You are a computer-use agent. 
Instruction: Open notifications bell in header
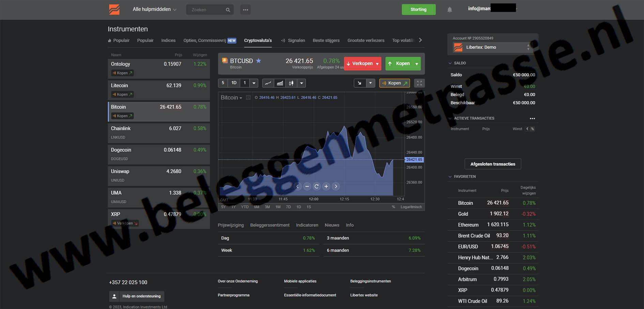pyautogui.click(x=449, y=10)
